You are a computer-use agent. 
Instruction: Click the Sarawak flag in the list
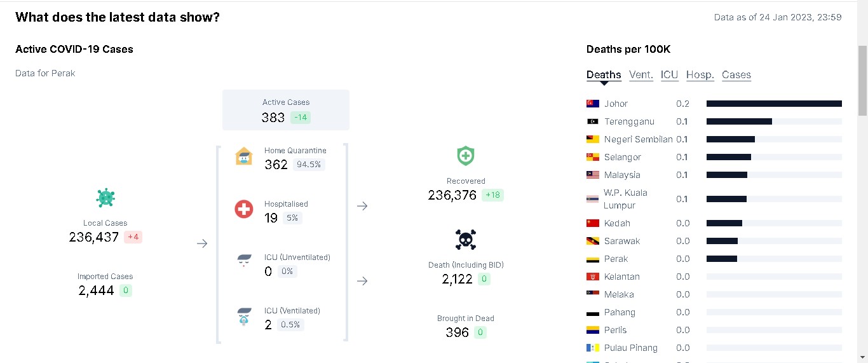tap(593, 241)
